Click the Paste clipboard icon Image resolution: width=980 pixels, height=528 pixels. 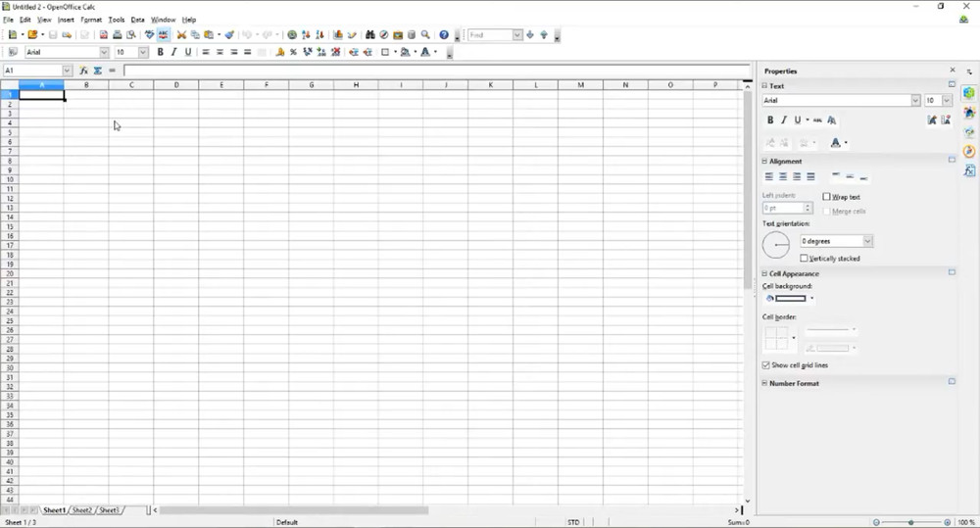tap(209, 35)
